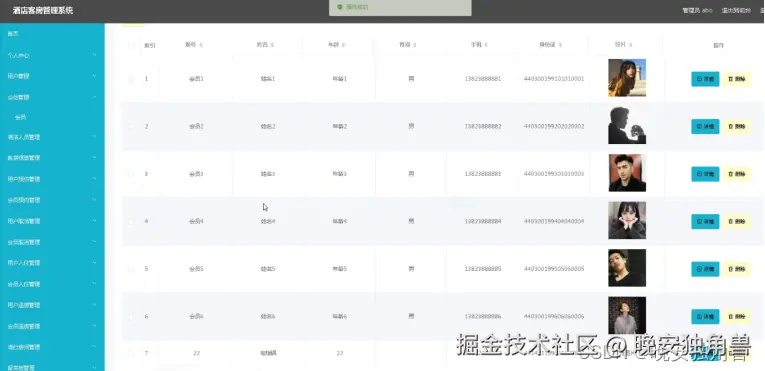Click the 操作 成功 toast notification

click(400, 8)
